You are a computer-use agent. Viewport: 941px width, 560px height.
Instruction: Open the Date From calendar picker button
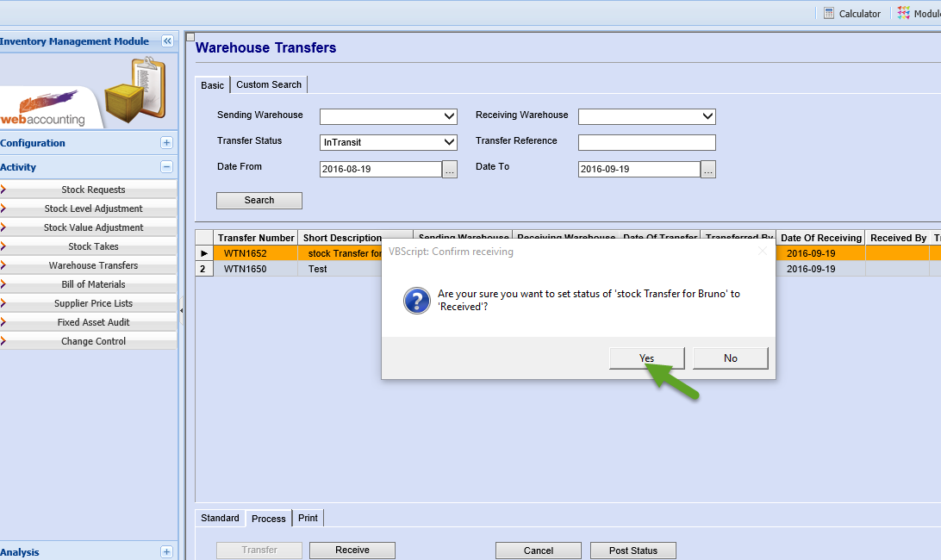(x=450, y=170)
